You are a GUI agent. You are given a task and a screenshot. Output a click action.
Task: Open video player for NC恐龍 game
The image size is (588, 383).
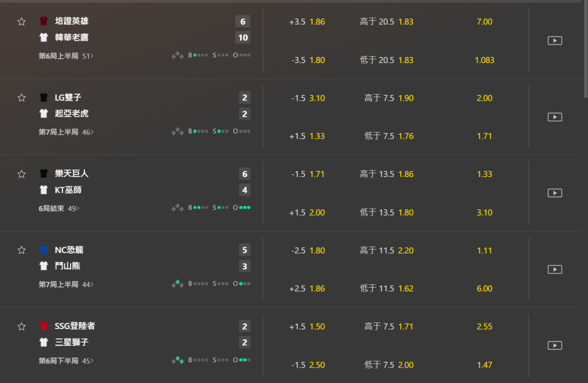coord(555,269)
